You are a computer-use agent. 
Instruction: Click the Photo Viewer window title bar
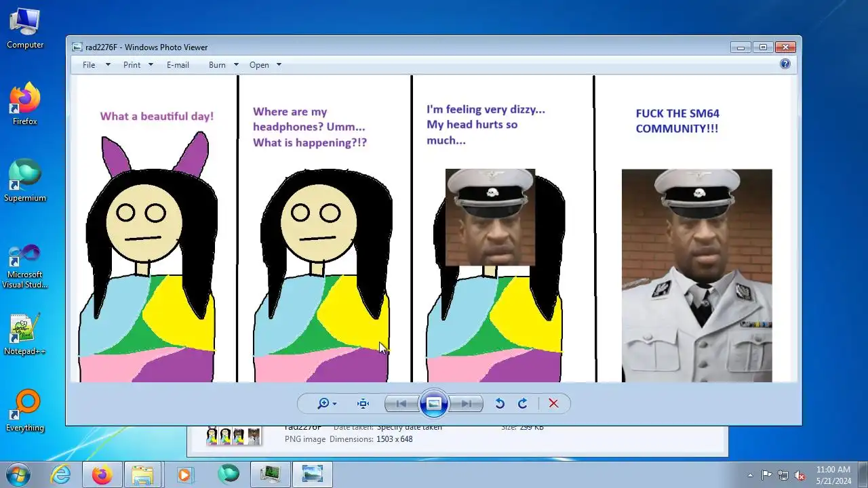coord(400,47)
